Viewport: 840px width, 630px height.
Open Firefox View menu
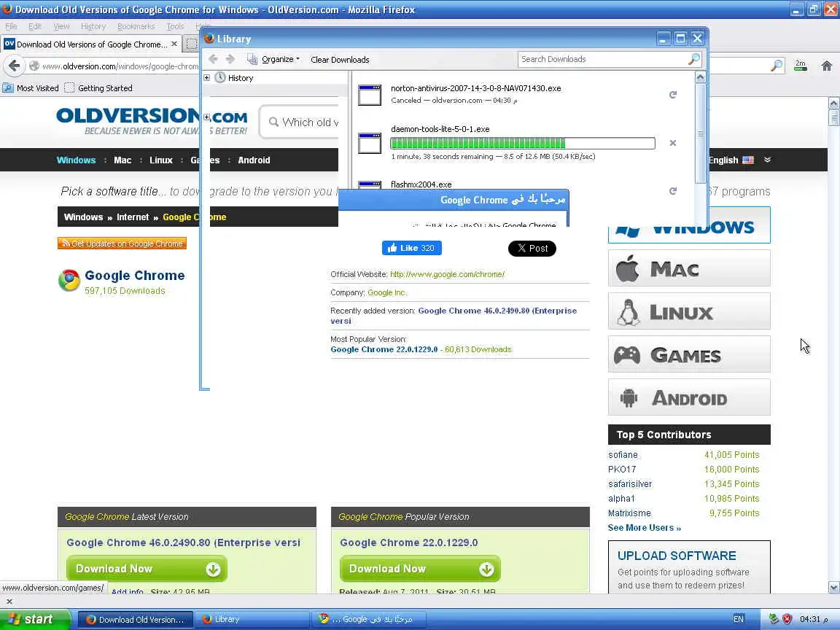(61, 26)
